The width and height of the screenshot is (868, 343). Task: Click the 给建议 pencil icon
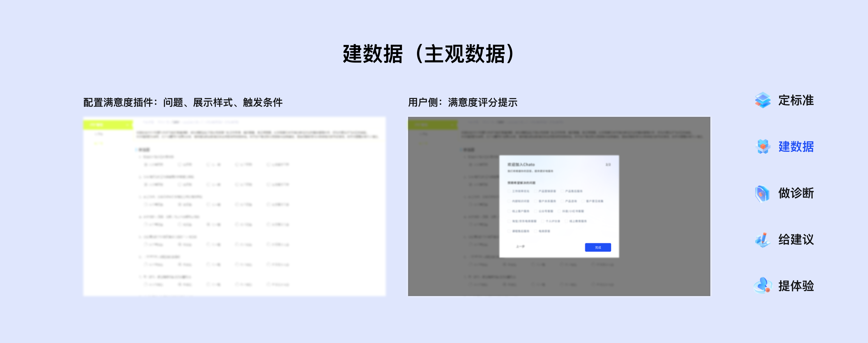tap(763, 240)
